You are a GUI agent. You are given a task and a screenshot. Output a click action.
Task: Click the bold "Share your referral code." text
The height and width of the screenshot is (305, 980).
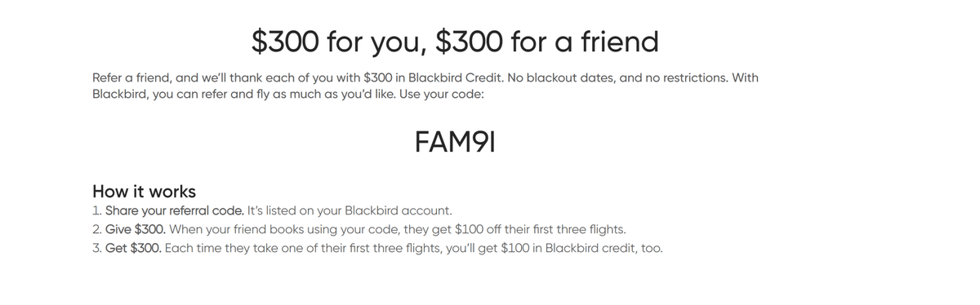point(175,211)
